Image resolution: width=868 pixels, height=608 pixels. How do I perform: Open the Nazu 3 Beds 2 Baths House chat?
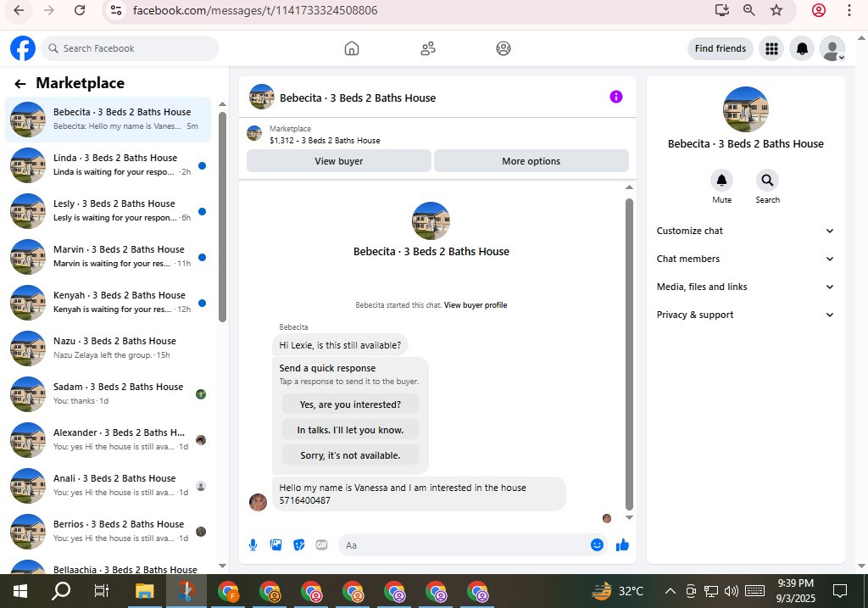[108, 349]
